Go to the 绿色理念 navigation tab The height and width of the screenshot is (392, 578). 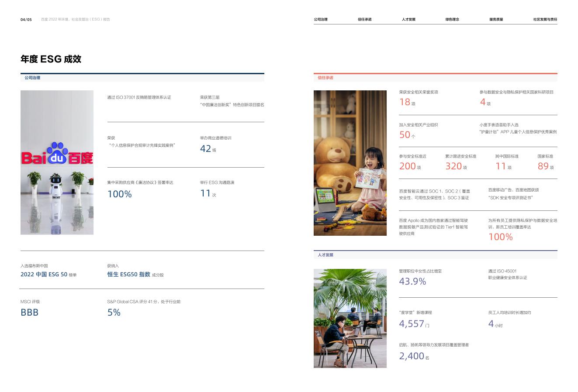(452, 20)
